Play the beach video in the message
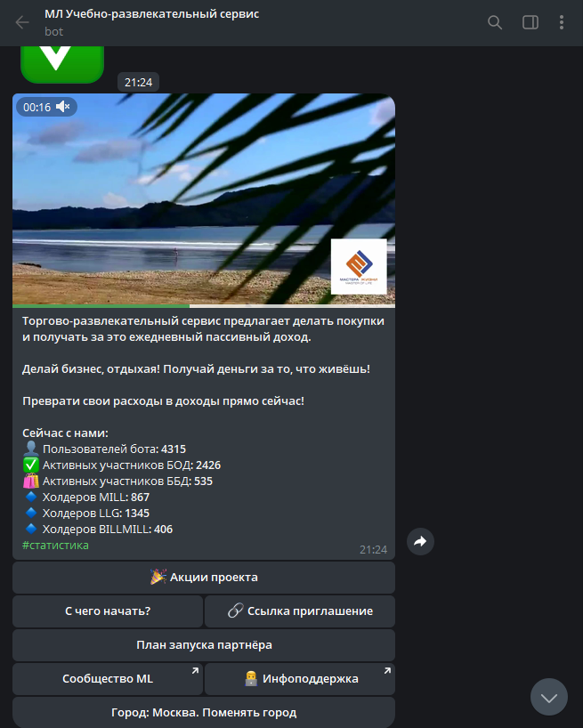The width and height of the screenshot is (583, 728). coord(204,198)
